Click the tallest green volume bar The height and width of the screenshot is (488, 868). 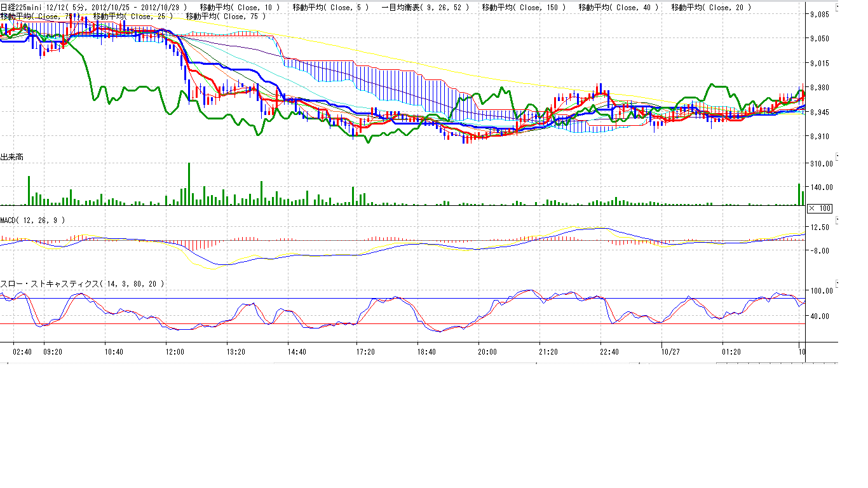click(189, 184)
